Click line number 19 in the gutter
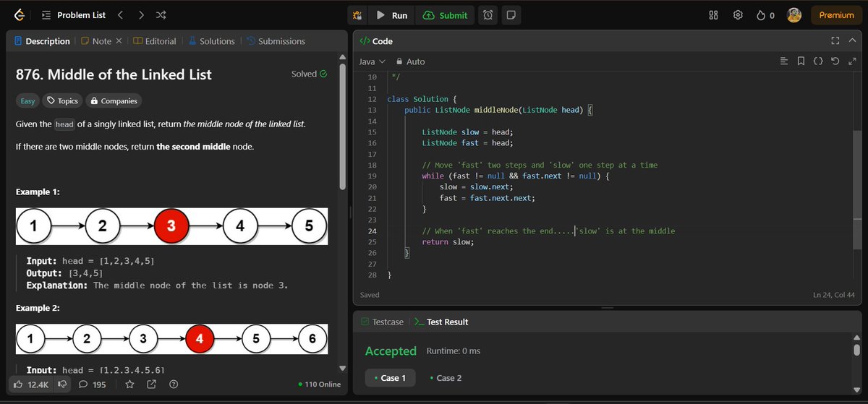Screen dimensions: 868x404 (372, 176)
